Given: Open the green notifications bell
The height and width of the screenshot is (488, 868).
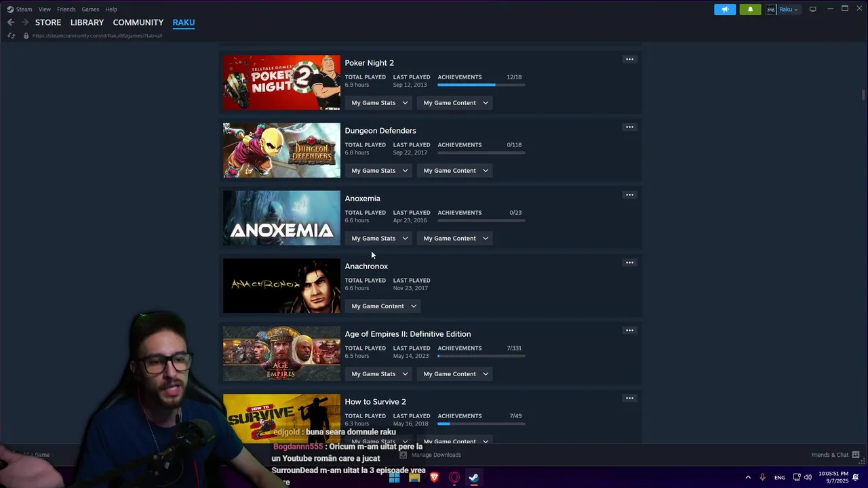Looking at the screenshot, I should pos(750,9).
